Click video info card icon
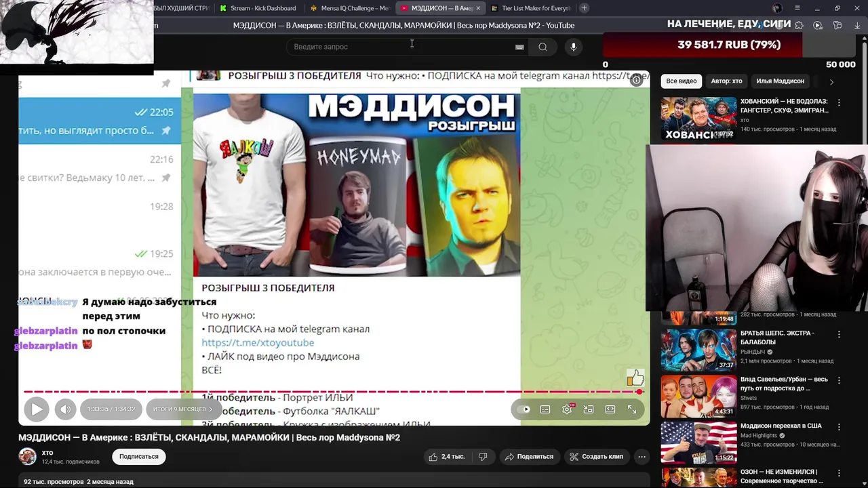 pyautogui.click(x=636, y=80)
